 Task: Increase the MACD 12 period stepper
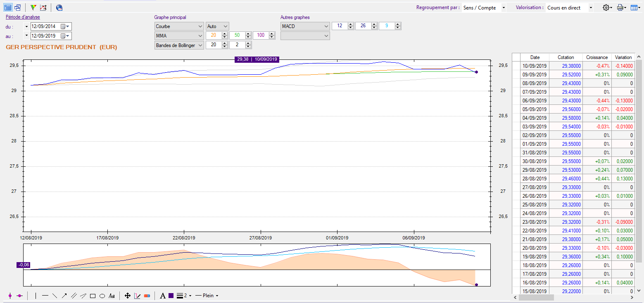[351, 24]
